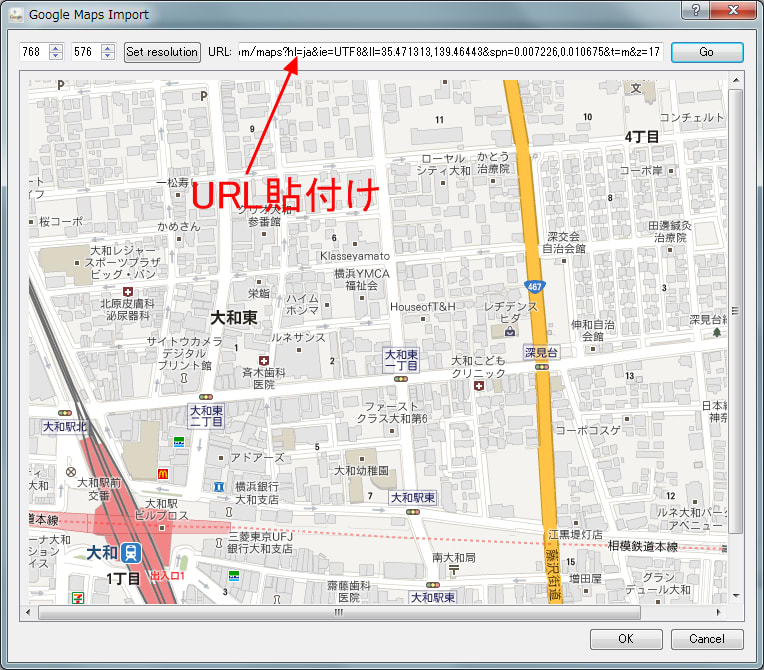Cancel the Google Maps import dialog
Viewport: 764px width, 670px height.
coord(706,639)
